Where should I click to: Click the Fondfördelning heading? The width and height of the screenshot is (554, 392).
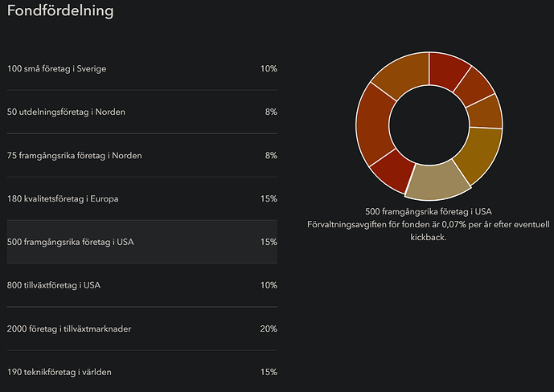[x=60, y=11]
